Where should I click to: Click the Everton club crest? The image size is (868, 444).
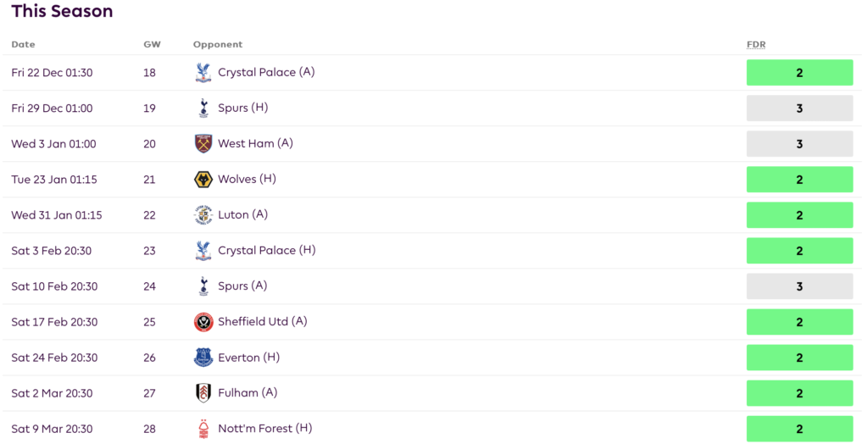pyautogui.click(x=203, y=358)
